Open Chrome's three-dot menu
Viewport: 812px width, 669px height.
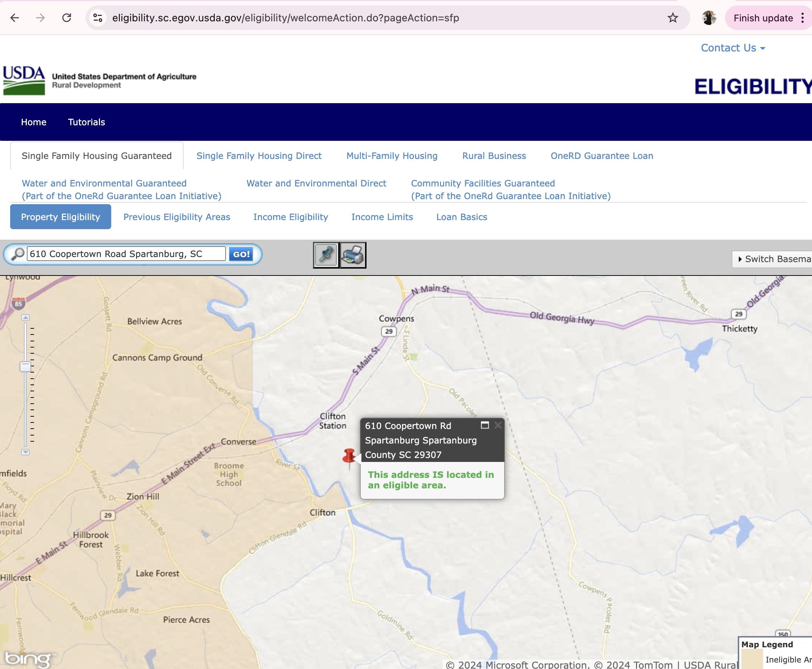click(x=802, y=18)
